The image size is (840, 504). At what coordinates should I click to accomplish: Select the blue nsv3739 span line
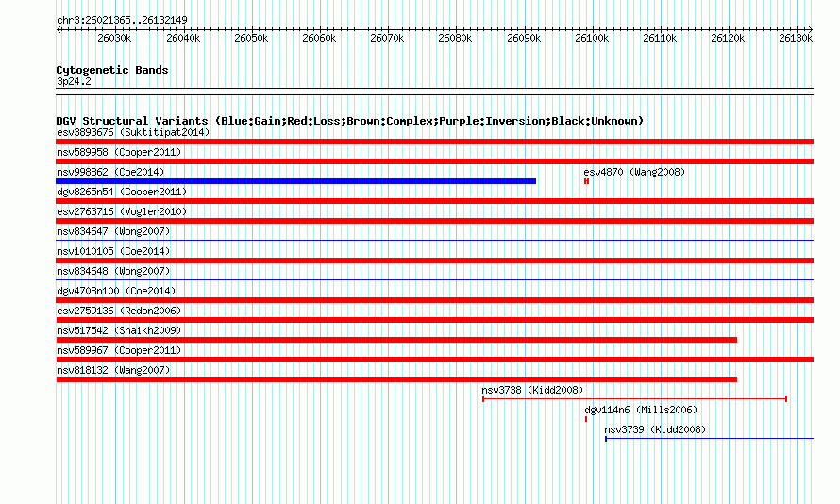coord(710,439)
